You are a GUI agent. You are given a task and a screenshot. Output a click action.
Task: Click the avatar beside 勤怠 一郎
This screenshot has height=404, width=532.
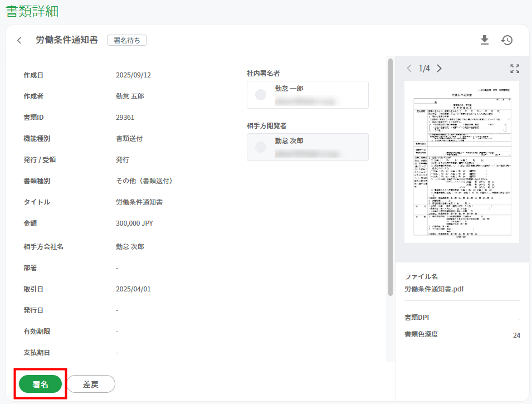261,95
